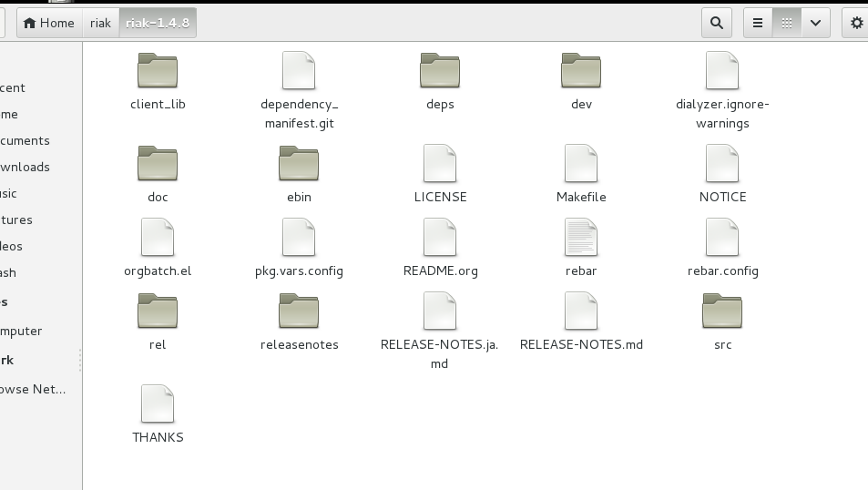Click the 'rebar.config' file name label
Viewport: 868px width, 490px height.
click(722, 271)
